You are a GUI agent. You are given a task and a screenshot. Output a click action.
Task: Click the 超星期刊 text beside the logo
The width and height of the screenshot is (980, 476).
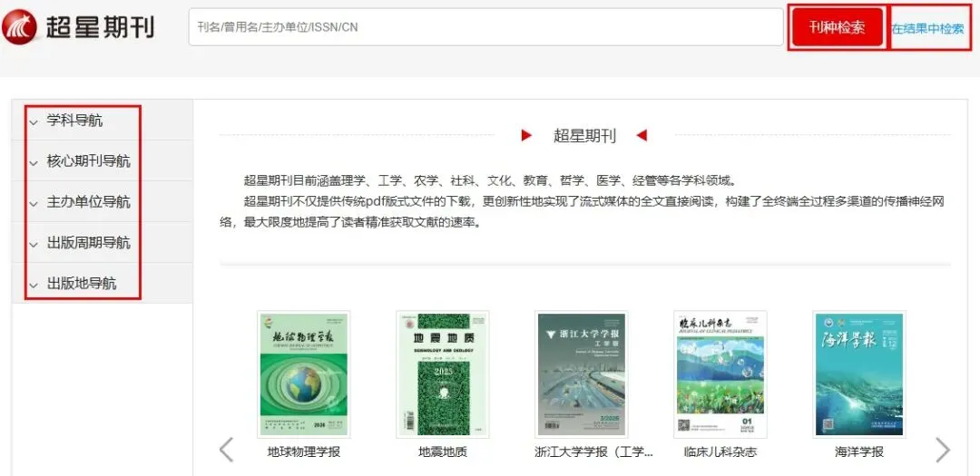pos(100,27)
